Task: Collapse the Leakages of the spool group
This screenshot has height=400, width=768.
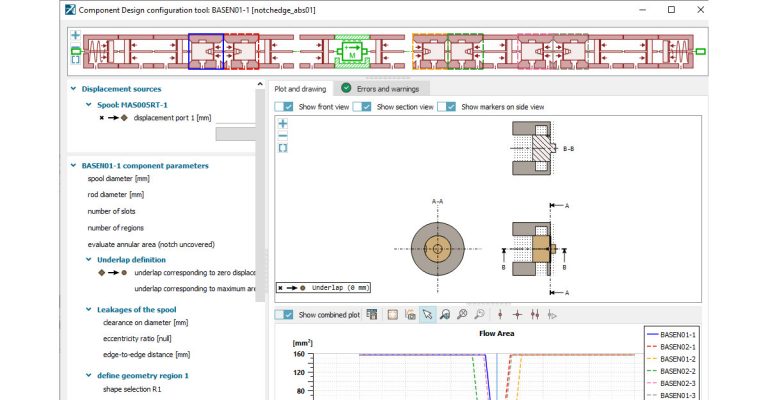Action: (x=89, y=309)
